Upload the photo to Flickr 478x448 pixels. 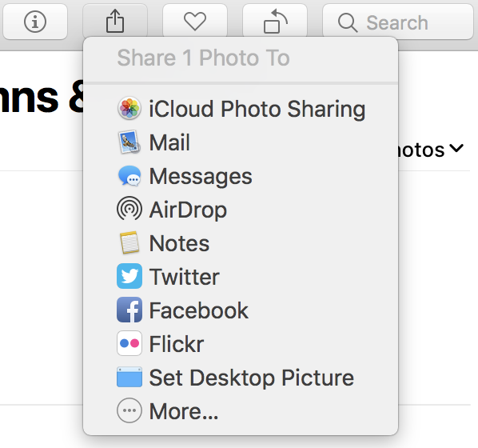tap(241, 344)
